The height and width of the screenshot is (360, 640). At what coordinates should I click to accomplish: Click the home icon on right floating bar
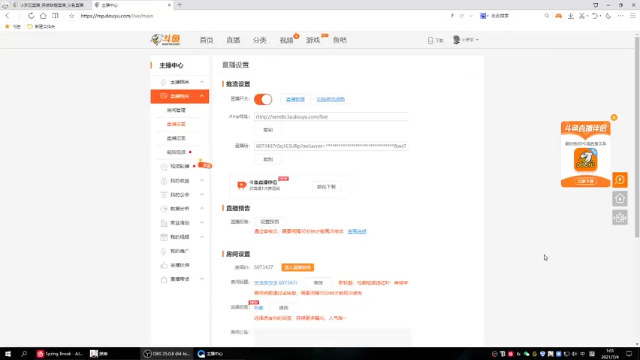coord(620,198)
